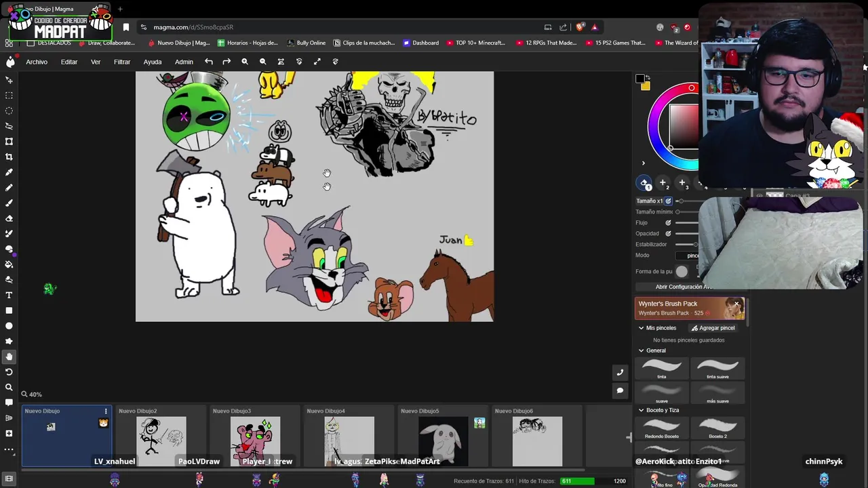Select the rotate view tool
This screenshot has width=868, height=488.
[x=9, y=372]
